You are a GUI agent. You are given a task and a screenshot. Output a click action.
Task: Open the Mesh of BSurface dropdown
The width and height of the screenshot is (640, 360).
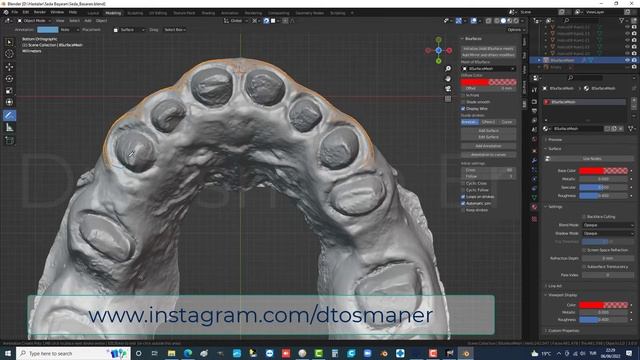pos(489,69)
